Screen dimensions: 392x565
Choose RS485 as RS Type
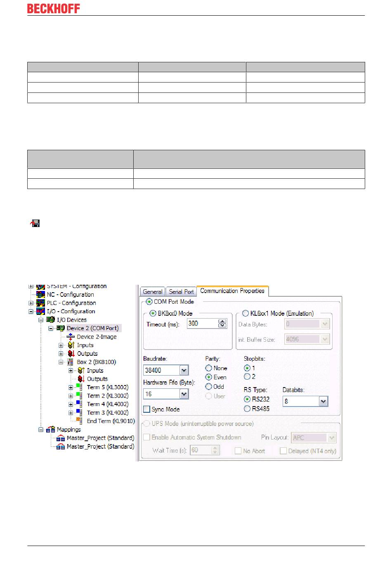click(x=247, y=409)
